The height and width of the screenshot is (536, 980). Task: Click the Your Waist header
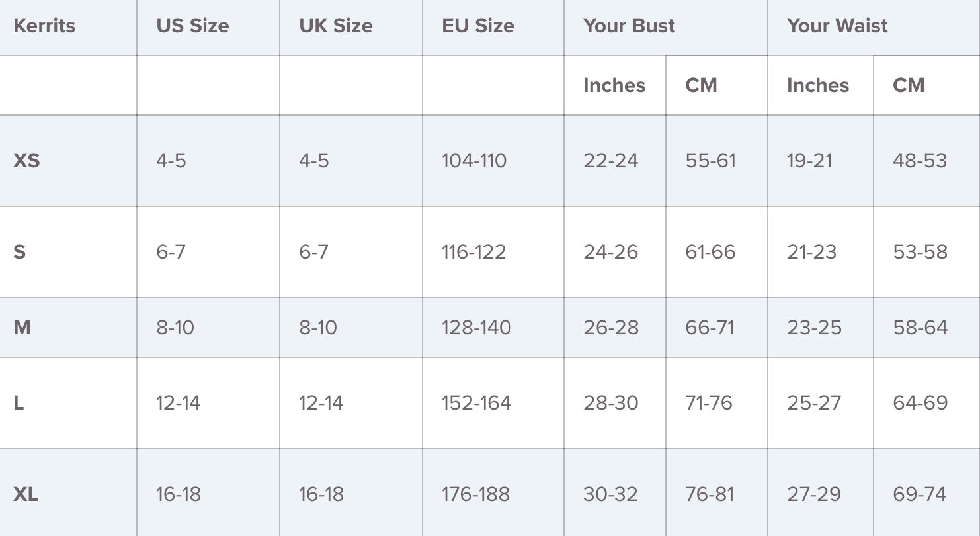point(837,26)
